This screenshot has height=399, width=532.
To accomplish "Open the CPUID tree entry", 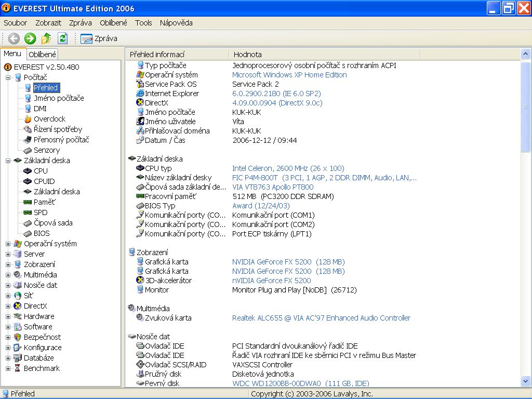I will pyautogui.click(x=44, y=181).
